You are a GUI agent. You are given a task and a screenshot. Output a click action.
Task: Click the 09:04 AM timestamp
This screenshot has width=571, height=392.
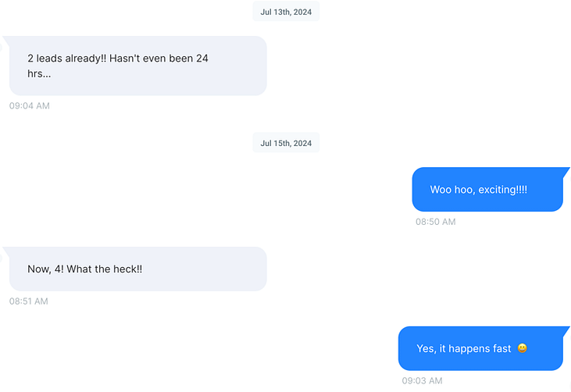coord(30,106)
